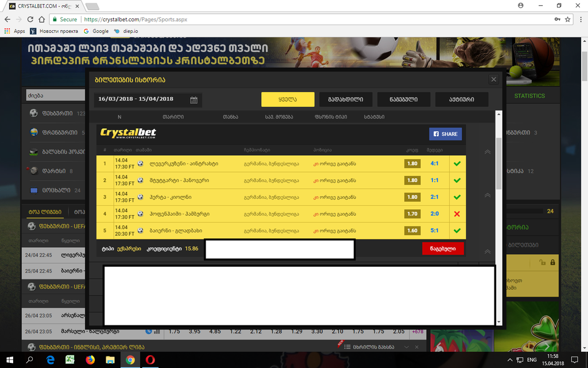
Task: Click the Crystalbet logo in the ticket
Action: click(128, 133)
